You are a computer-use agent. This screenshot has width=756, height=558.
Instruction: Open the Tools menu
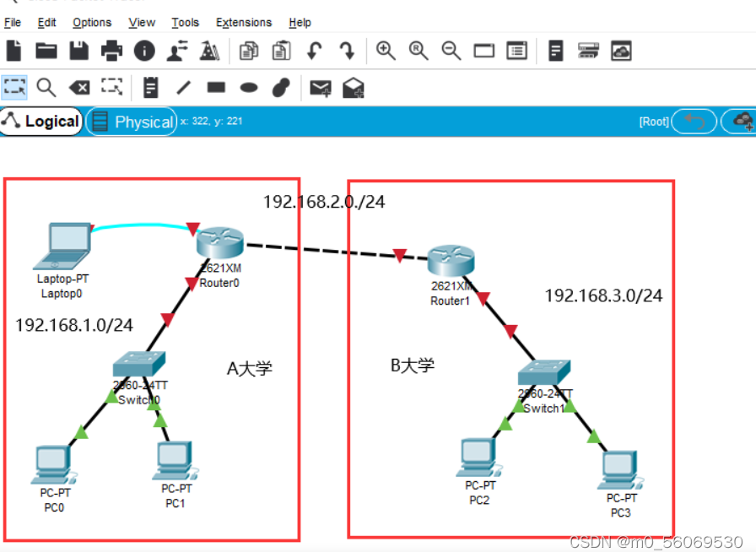point(185,23)
